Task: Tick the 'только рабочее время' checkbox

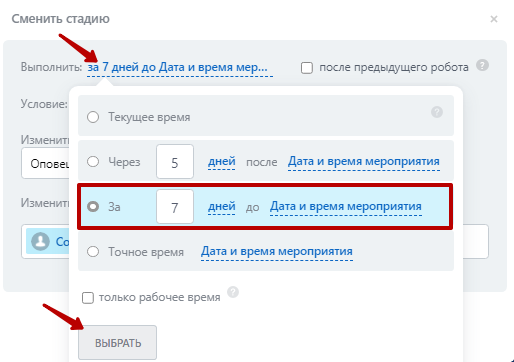Action: 88,297
